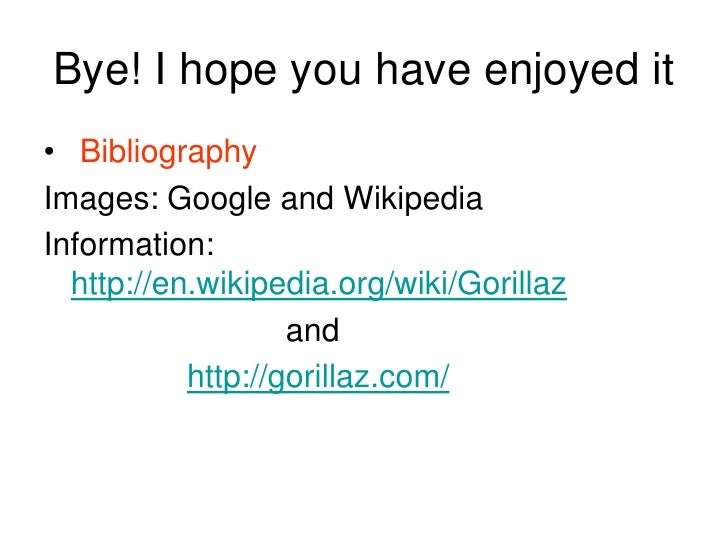Open the en.wikipedia.org/wiki/Gorillaz link

(x=318, y=284)
